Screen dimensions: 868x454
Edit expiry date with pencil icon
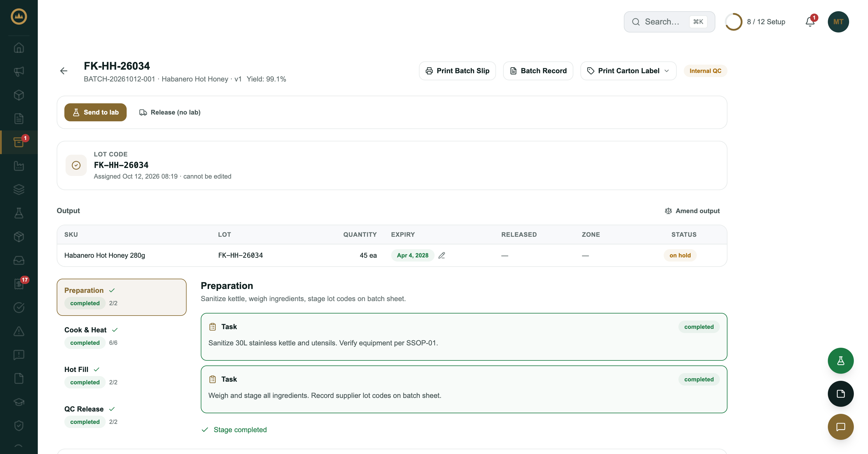(442, 255)
